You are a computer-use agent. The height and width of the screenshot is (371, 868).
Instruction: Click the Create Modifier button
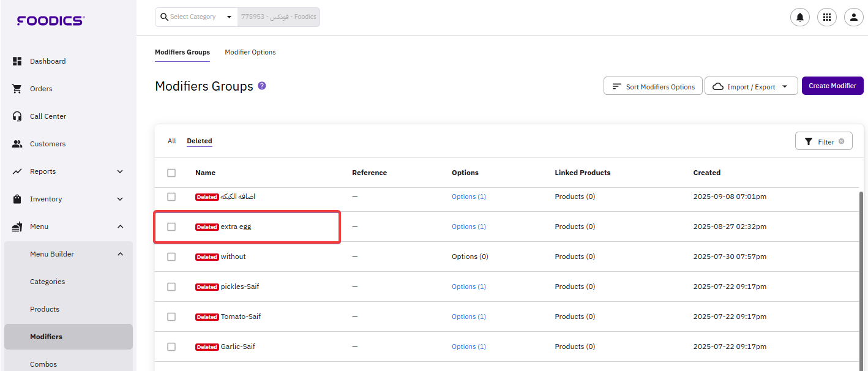832,86
